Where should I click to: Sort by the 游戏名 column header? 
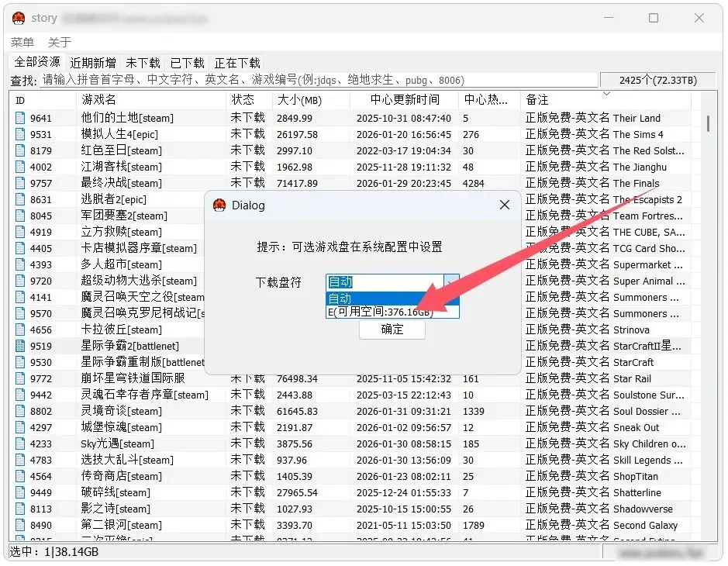coord(151,100)
